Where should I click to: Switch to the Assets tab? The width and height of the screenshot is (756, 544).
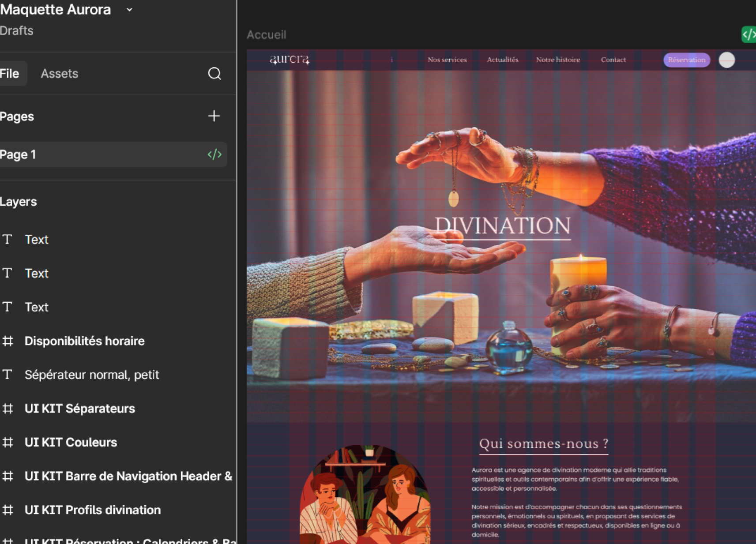(59, 74)
